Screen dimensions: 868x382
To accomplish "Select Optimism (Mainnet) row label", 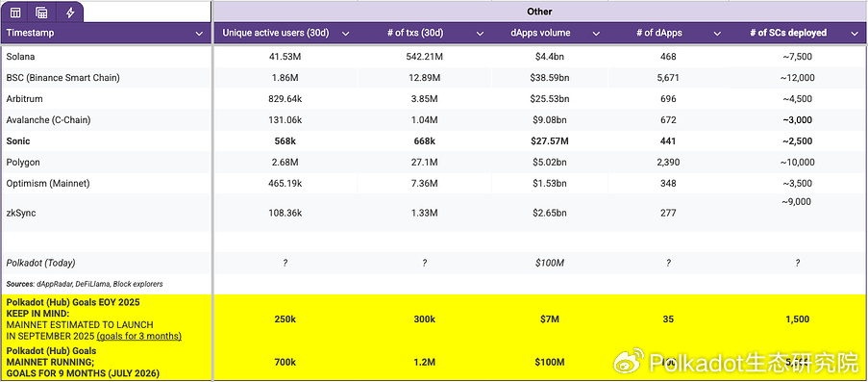I will pos(48,184).
